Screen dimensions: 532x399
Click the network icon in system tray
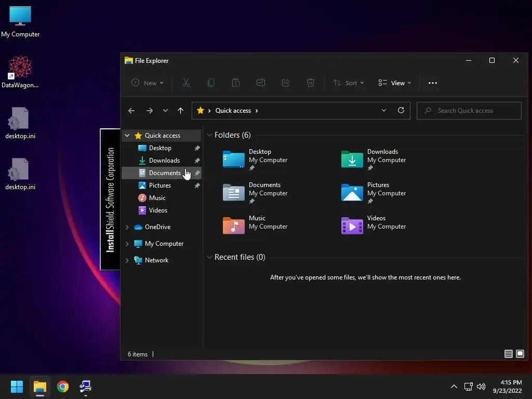(x=469, y=387)
